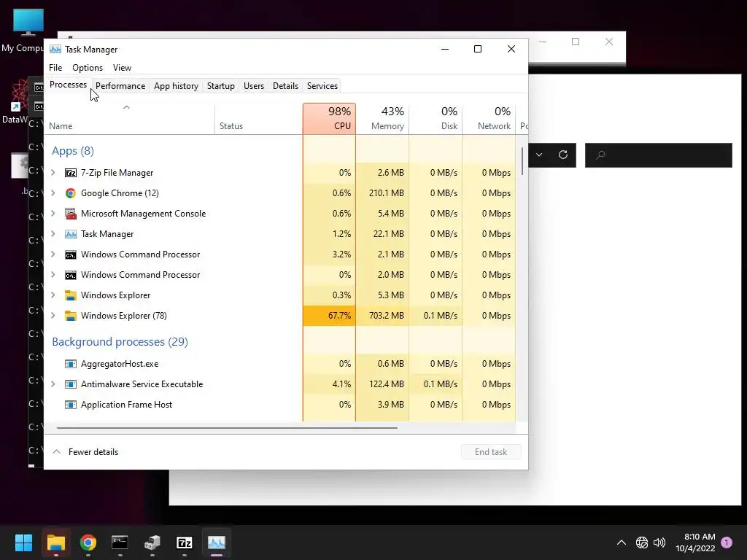The image size is (747, 560).
Task: Click the management console taskbar icon
Action: pyautogui.click(x=152, y=542)
